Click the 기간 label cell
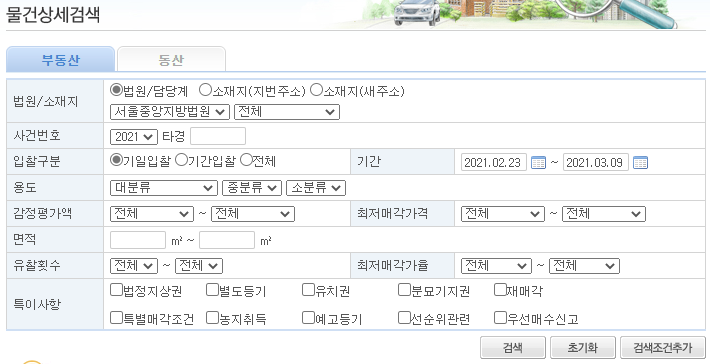 [x=402, y=162]
